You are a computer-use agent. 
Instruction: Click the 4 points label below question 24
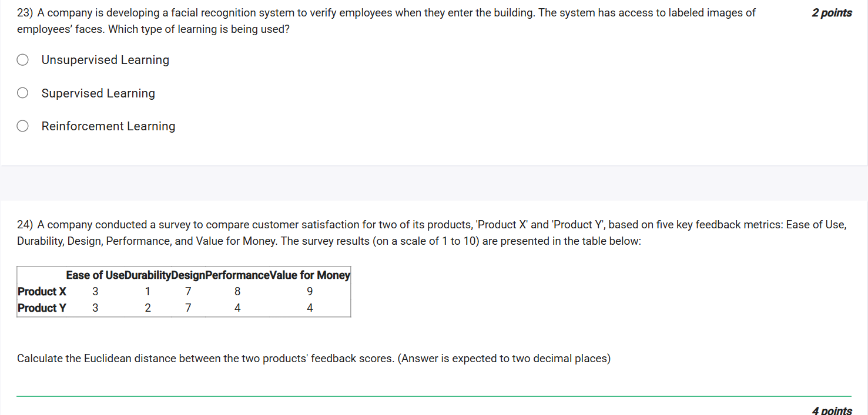[x=832, y=410]
